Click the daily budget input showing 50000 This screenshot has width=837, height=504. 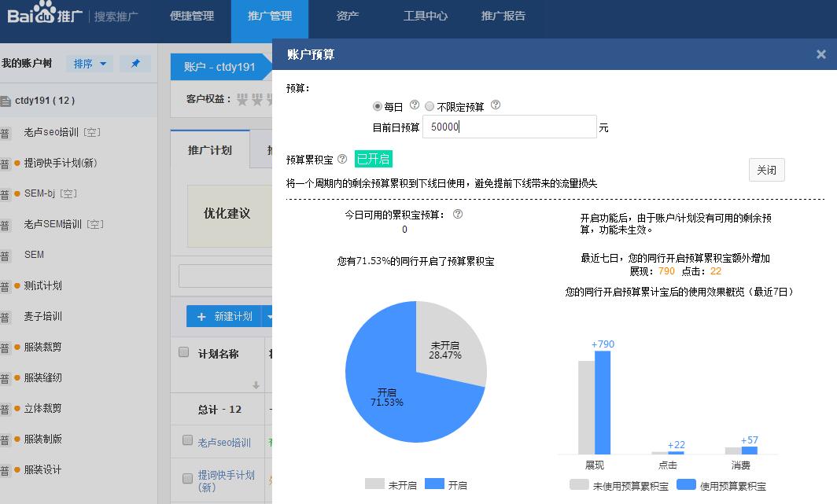[509, 127]
